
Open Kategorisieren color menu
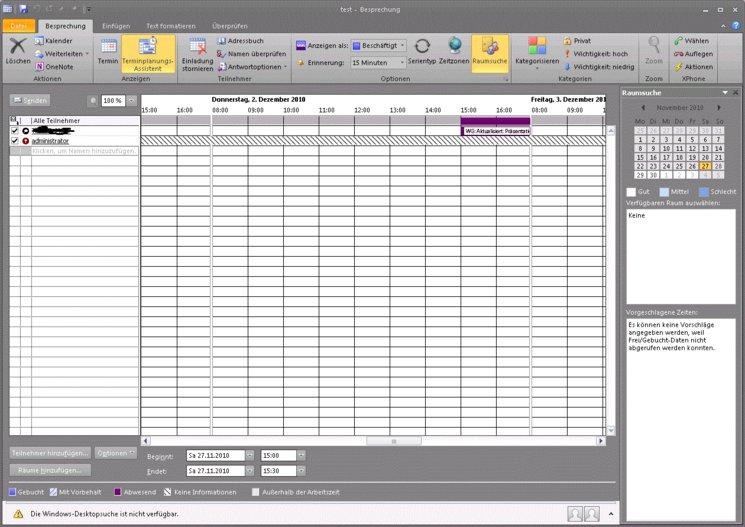tap(537, 53)
